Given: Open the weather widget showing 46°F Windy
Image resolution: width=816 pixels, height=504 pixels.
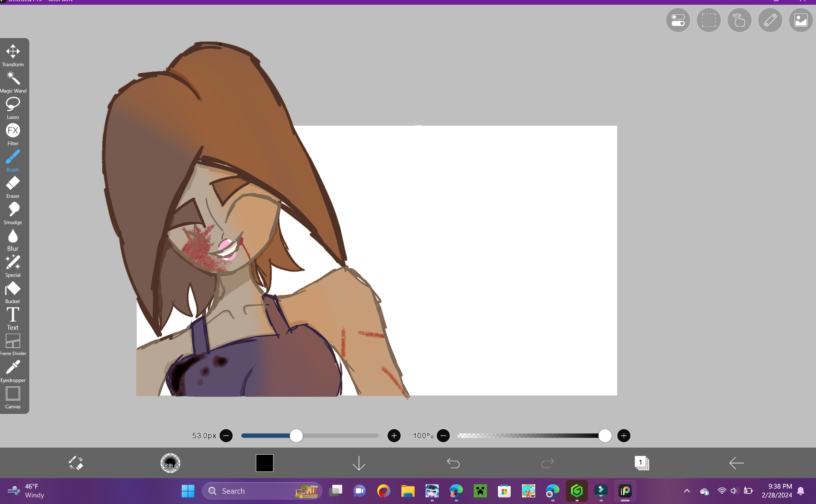Looking at the screenshot, I should point(26,491).
